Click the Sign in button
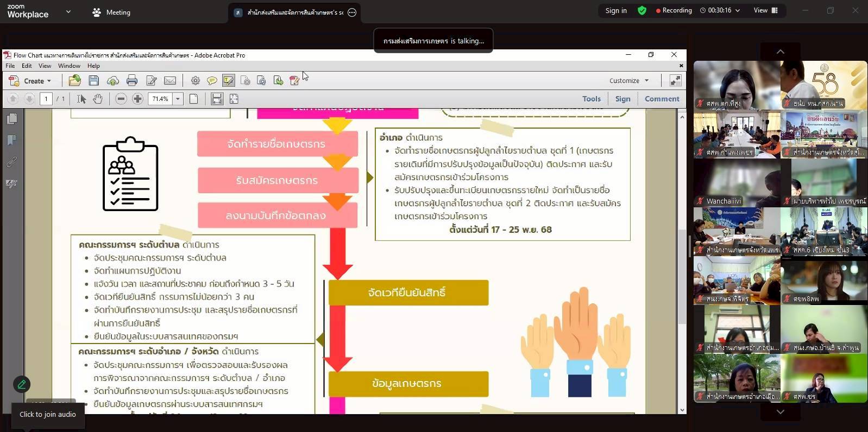The height and width of the screenshot is (432, 868). pyautogui.click(x=616, y=10)
